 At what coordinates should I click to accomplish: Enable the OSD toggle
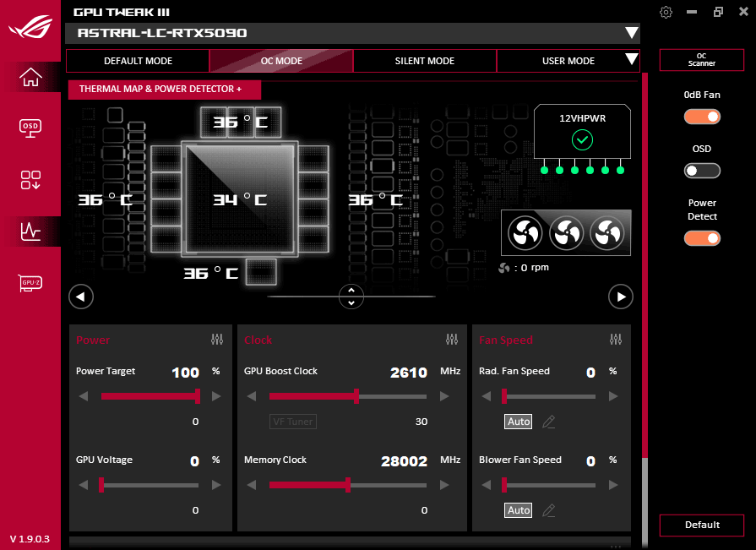[702, 171]
